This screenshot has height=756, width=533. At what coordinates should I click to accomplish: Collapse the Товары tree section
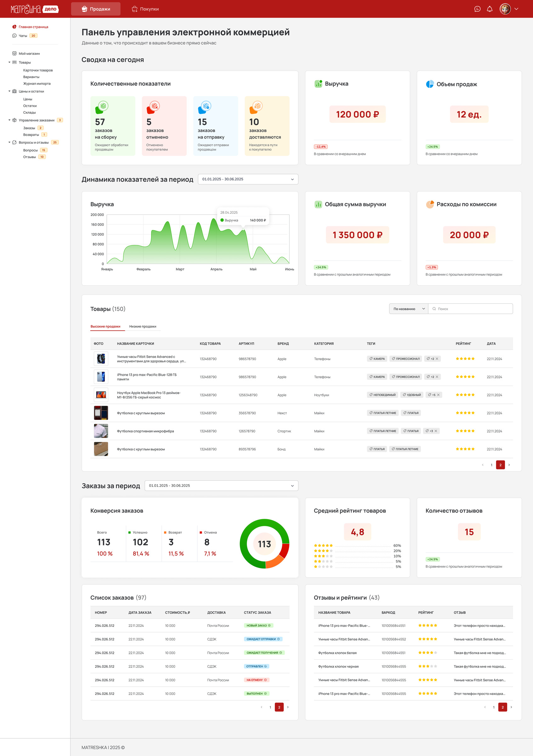[9, 62]
